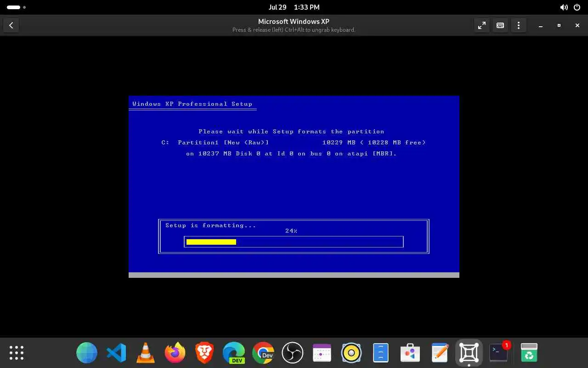Open the Software store bag icon in the dock
This screenshot has height=368, width=588.
[410, 353]
